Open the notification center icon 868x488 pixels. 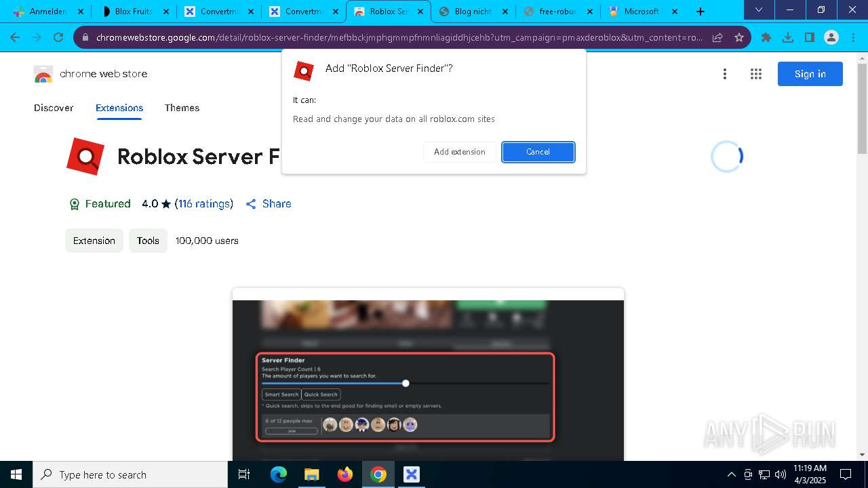click(x=846, y=474)
